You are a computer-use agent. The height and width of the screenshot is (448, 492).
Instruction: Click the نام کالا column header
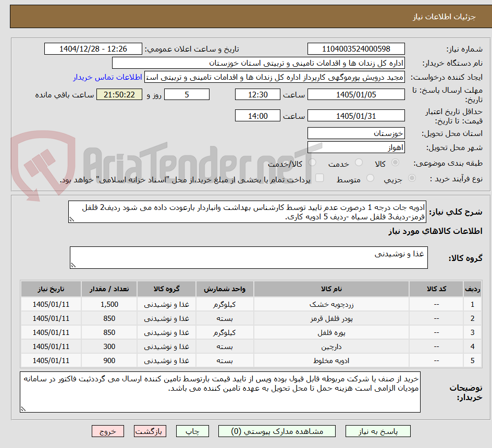point(331,289)
